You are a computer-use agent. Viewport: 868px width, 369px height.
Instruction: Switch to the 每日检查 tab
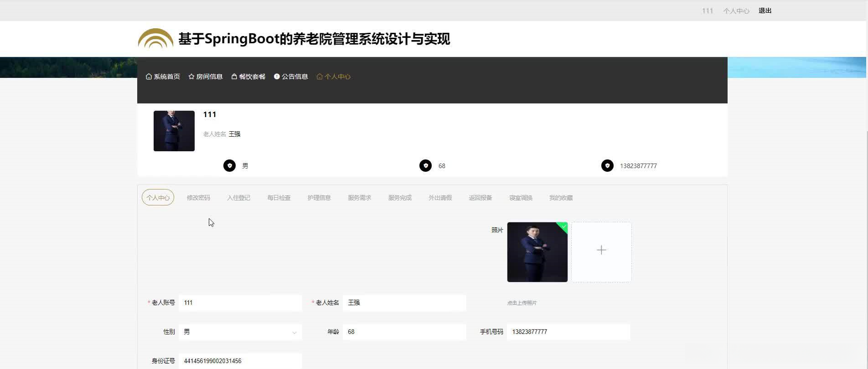coord(279,198)
